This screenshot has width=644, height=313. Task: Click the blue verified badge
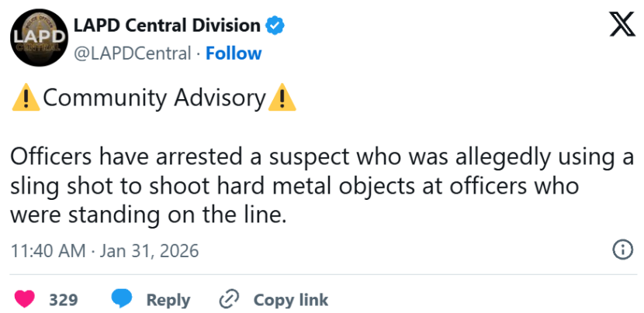click(275, 26)
